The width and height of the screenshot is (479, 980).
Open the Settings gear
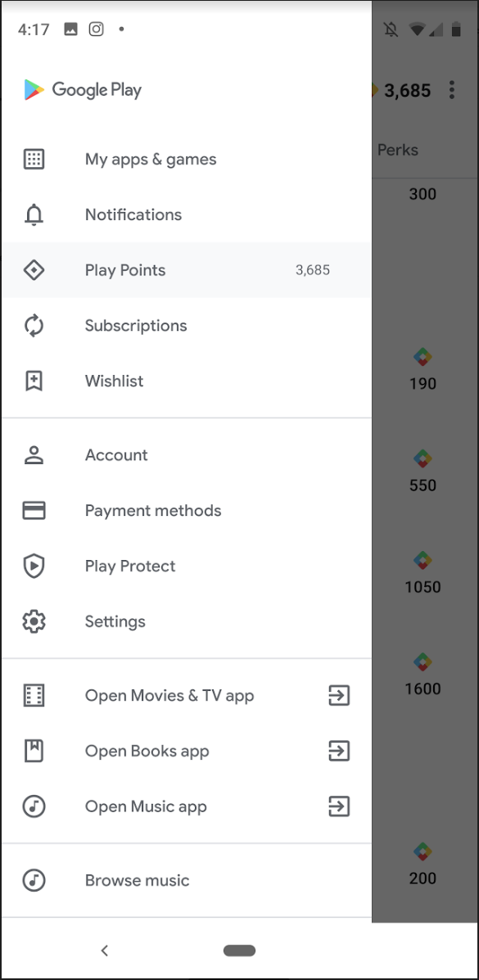34,621
